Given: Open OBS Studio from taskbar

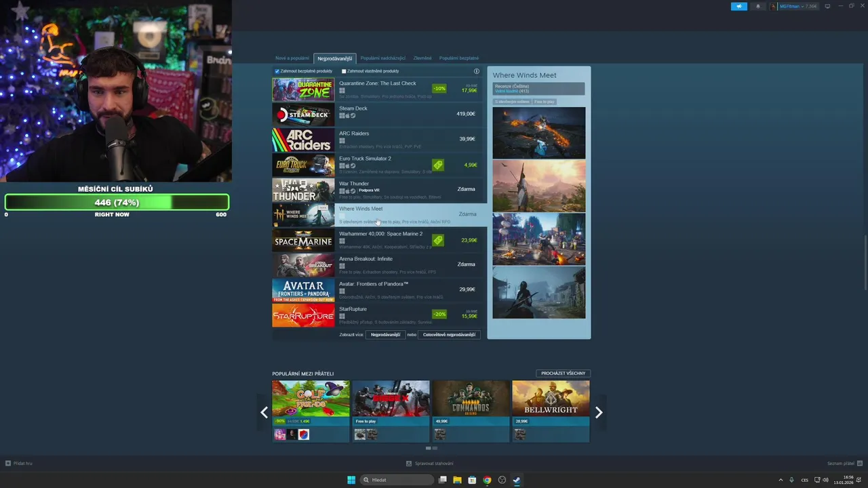Looking at the screenshot, I should [502, 480].
